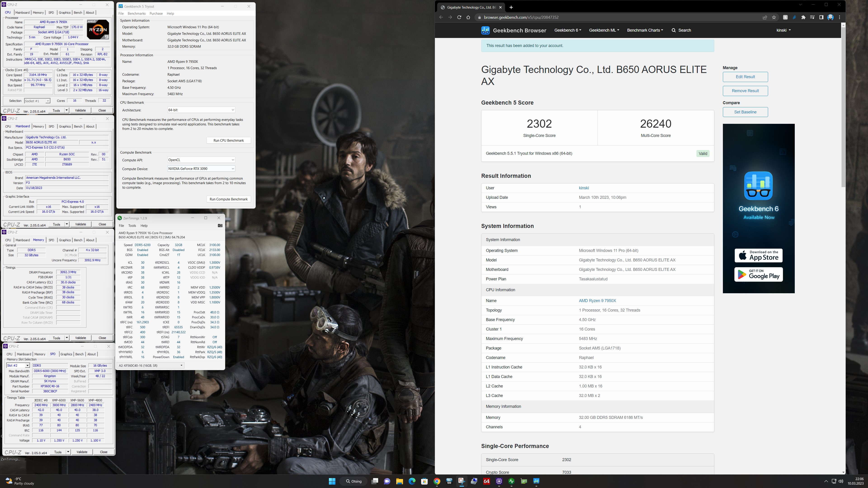868x488 pixels.
Task: Open Task View on the taskbar
Action: pyautogui.click(x=375, y=481)
